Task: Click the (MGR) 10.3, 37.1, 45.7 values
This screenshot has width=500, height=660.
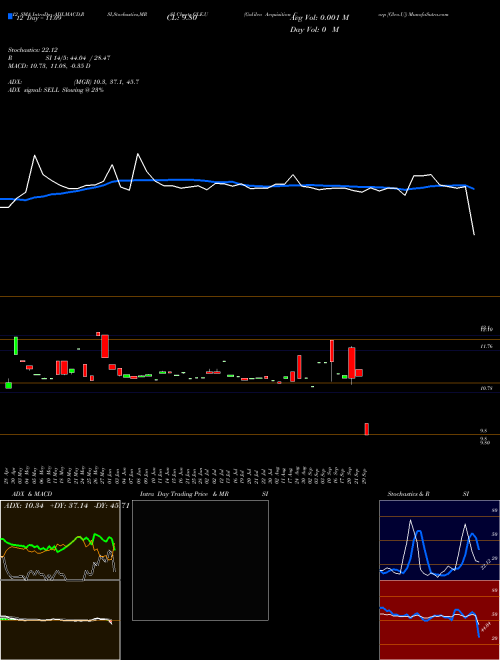Action: pyautogui.click(x=106, y=82)
